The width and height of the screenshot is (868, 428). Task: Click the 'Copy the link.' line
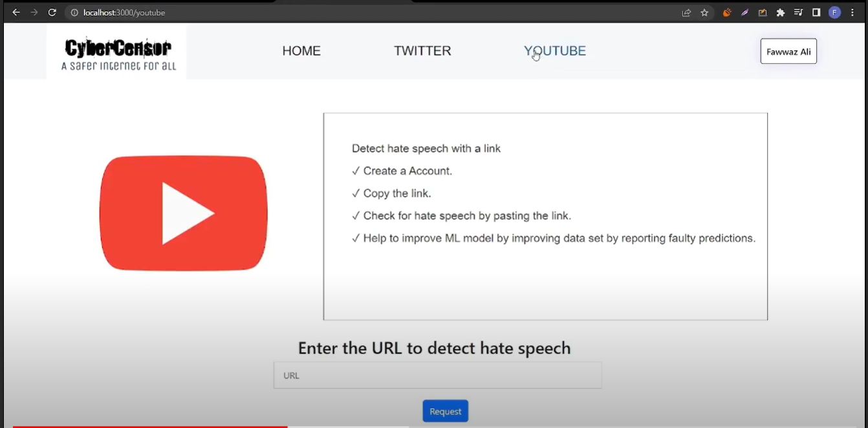pyautogui.click(x=391, y=193)
